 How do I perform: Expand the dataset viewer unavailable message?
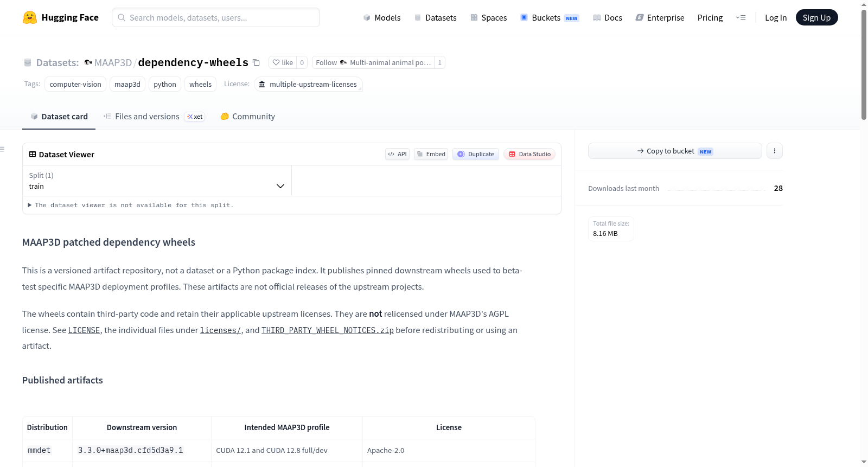[131, 205]
